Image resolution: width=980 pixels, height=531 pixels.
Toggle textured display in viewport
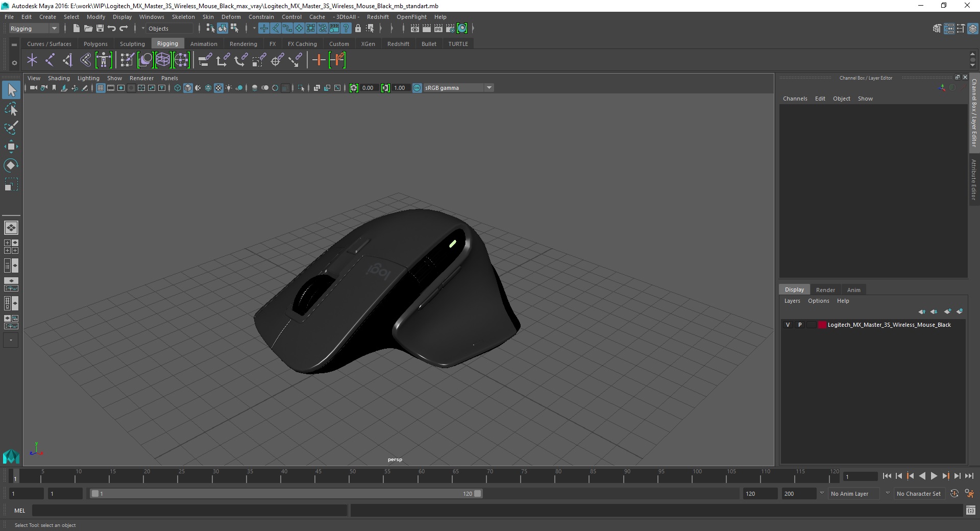point(218,88)
